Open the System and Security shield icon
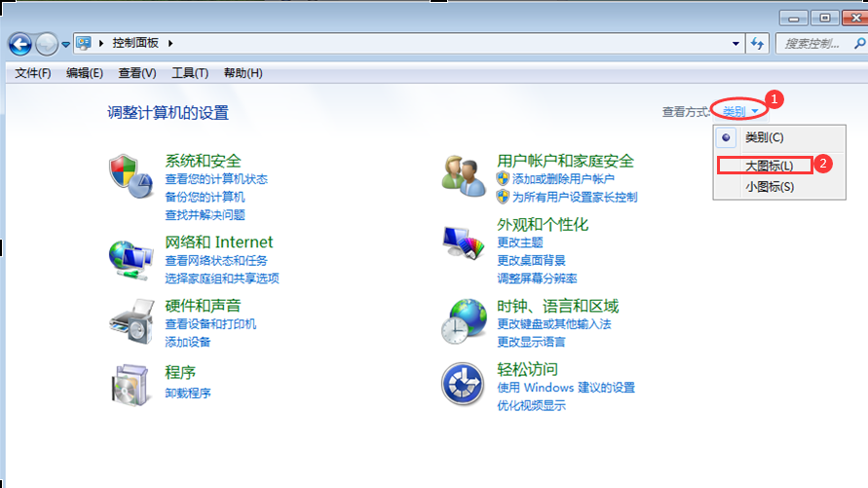 click(x=131, y=176)
